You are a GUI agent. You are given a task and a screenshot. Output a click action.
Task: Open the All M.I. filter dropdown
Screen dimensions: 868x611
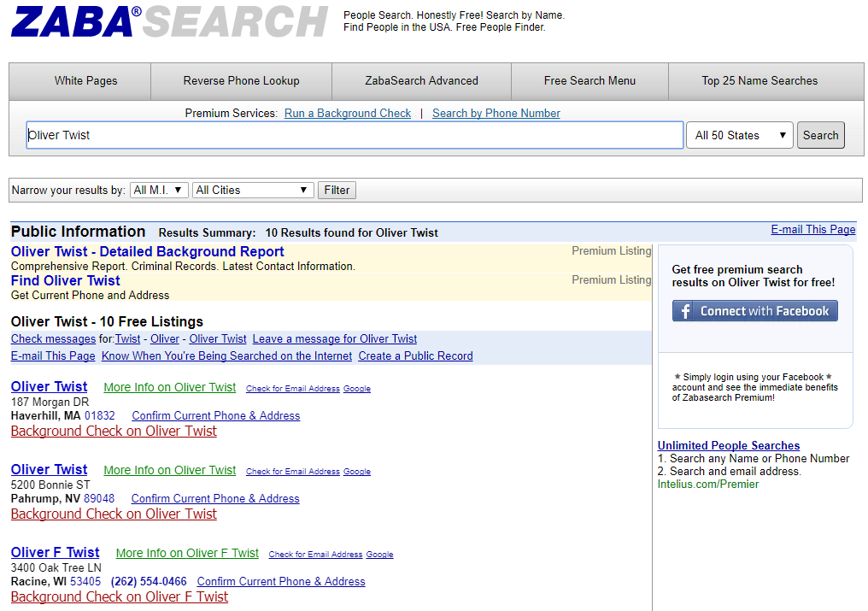tap(158, 190)
